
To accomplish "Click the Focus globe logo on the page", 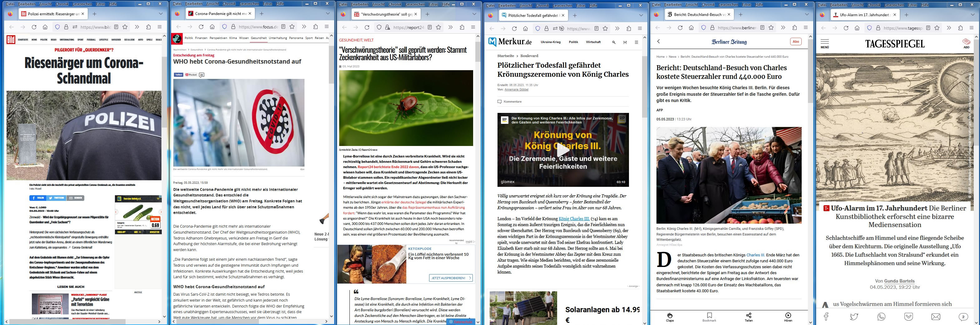I will 177,38.
